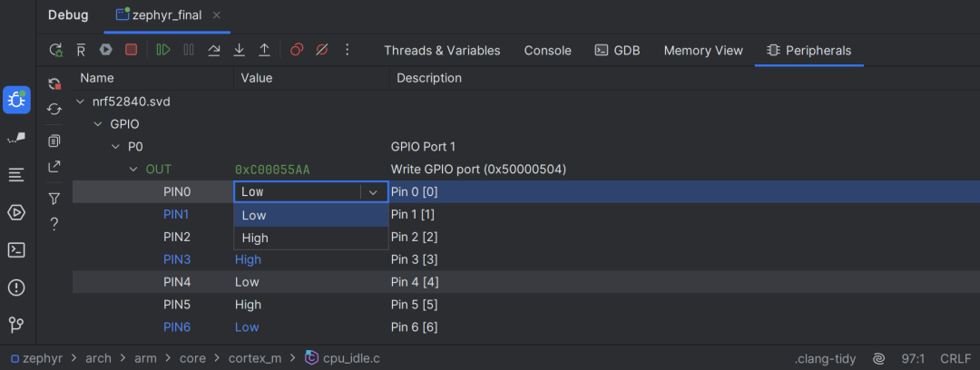Select the Peripherals tab
This screenshot has height=370, width=980.
[809, 51]
